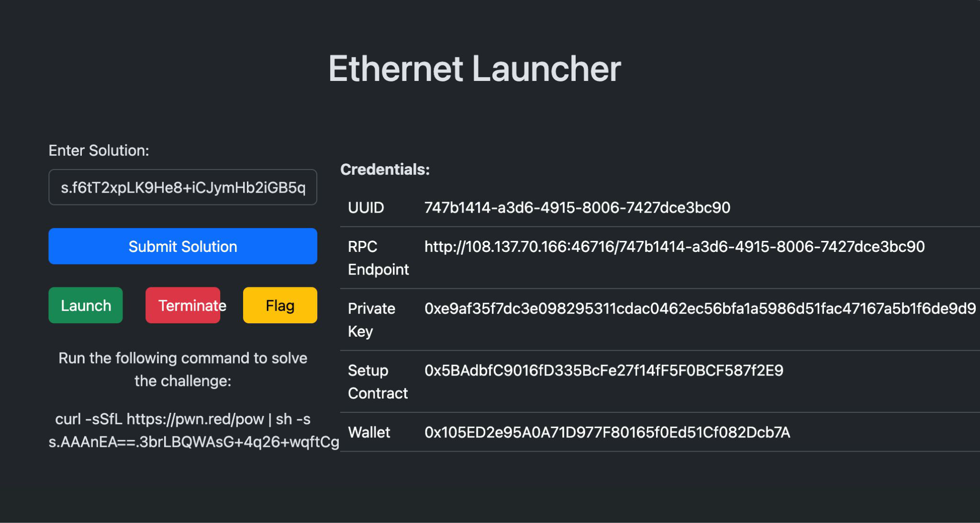Click the Ethernet Launcher page title
Screen dimensions: 980x523
[x=474, y=68]
